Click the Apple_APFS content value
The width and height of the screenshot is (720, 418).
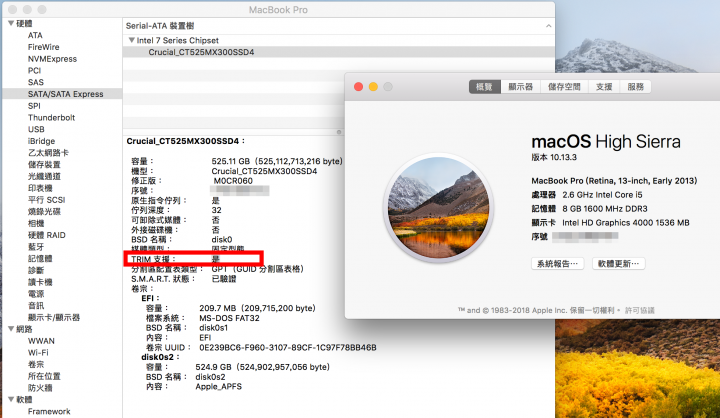coord(219,387)
